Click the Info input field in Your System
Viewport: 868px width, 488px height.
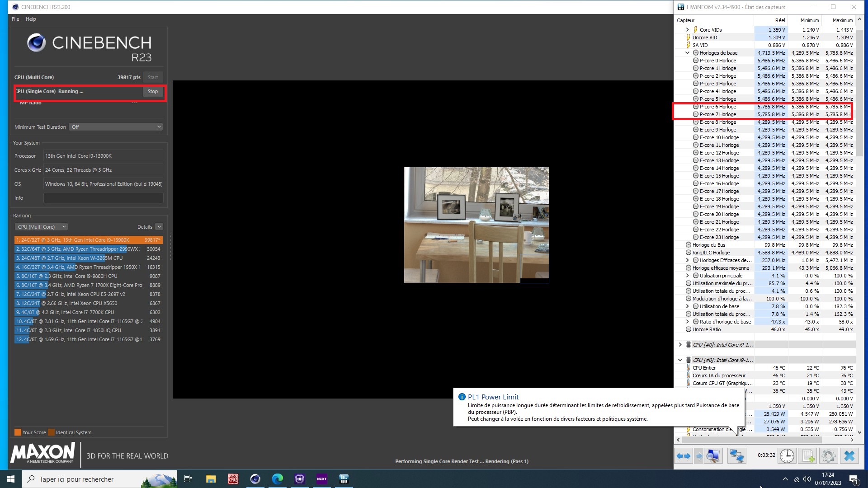[104, 198]
